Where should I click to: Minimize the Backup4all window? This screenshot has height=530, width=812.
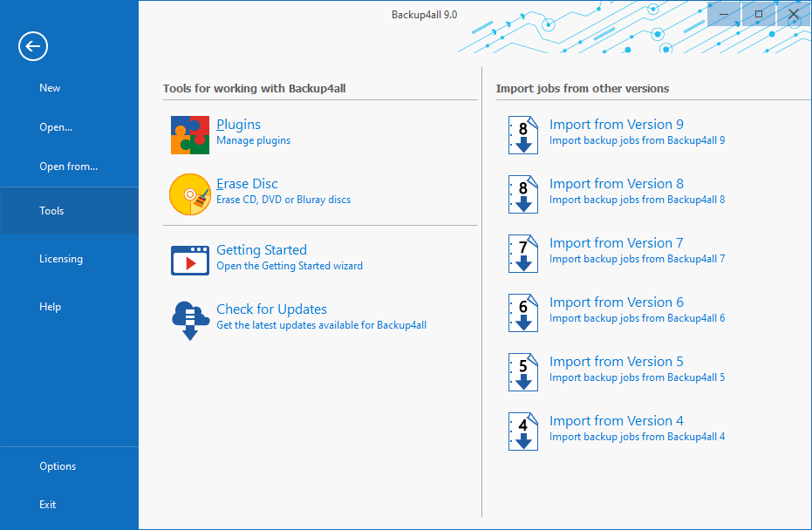[x=724, y=14]
